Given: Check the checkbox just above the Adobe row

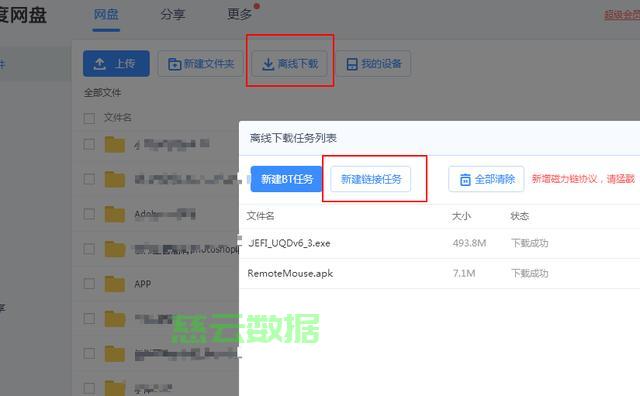Looking at the screenshot, I should pos(89,179).
